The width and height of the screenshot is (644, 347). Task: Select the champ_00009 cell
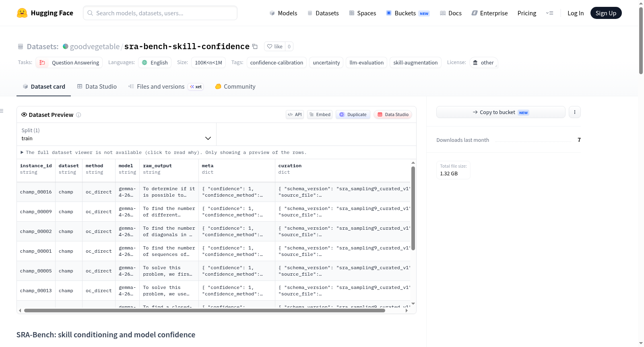coord(36,212)
